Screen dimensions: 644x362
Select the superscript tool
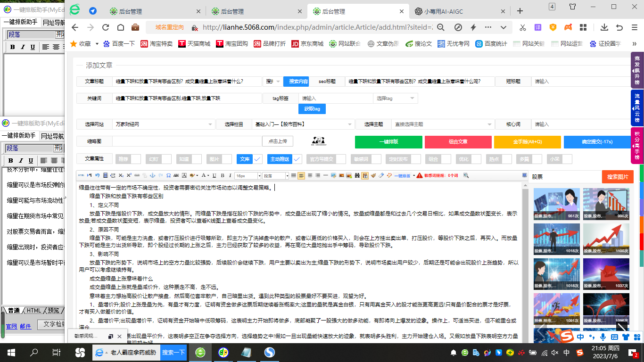pyautogui.click(x=129, y=175)
